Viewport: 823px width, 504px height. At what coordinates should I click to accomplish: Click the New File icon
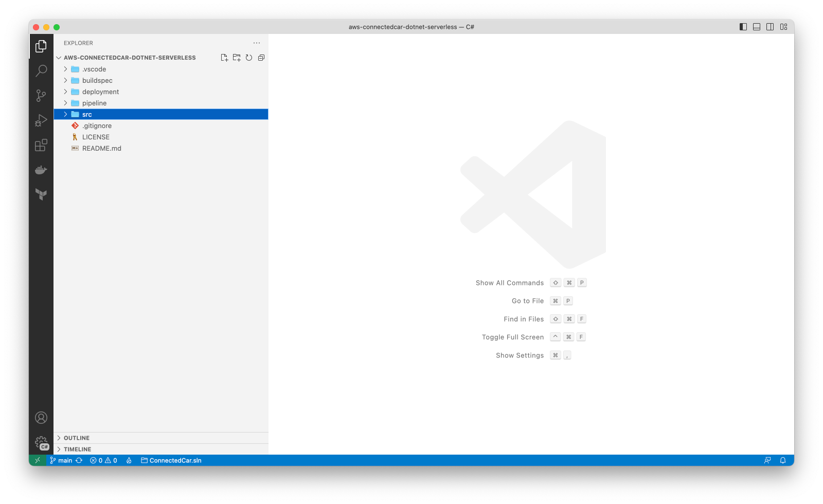pyautogui.click(x=224, y=58)
